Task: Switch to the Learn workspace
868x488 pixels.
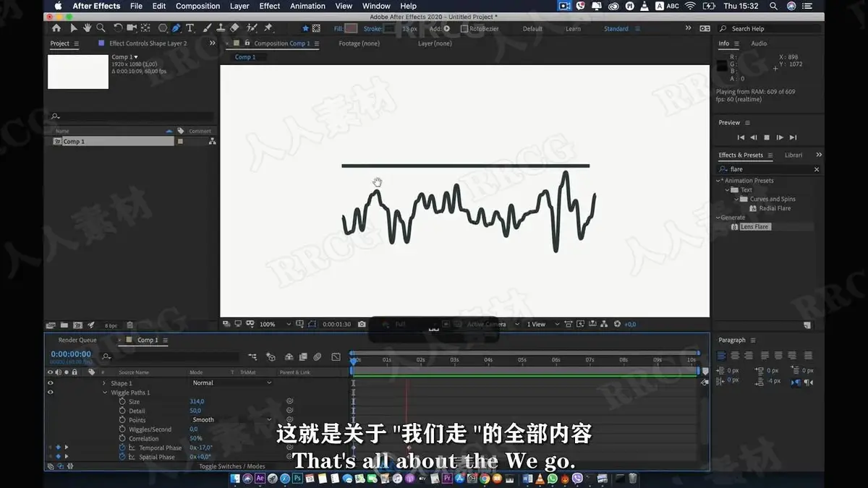Action: (x=573, y=29)
